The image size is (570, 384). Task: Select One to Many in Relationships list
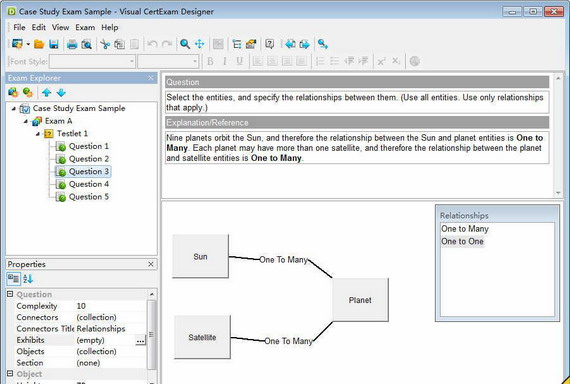465,229
